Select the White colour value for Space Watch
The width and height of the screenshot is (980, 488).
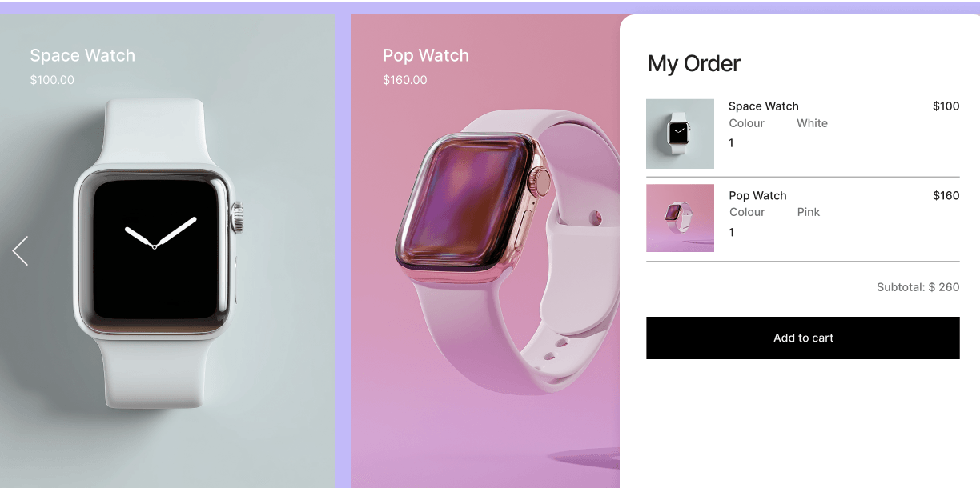coord(812,123)
